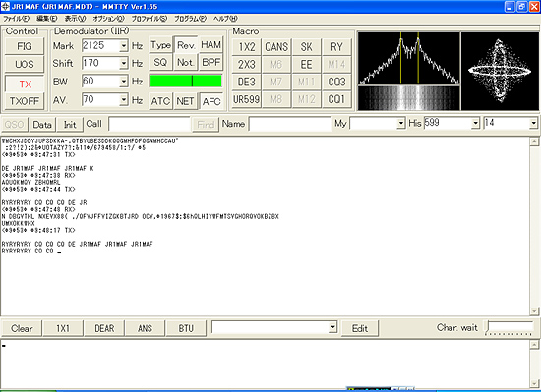541x392 pixels.
Task: Send the DE3 macro
Action: (x=246, y=82)
